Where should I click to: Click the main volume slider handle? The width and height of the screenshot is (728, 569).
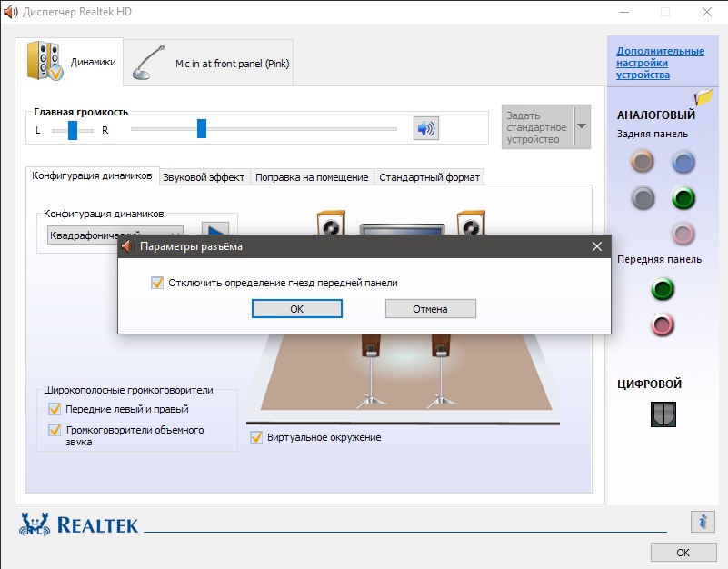(x=202, y=129)
